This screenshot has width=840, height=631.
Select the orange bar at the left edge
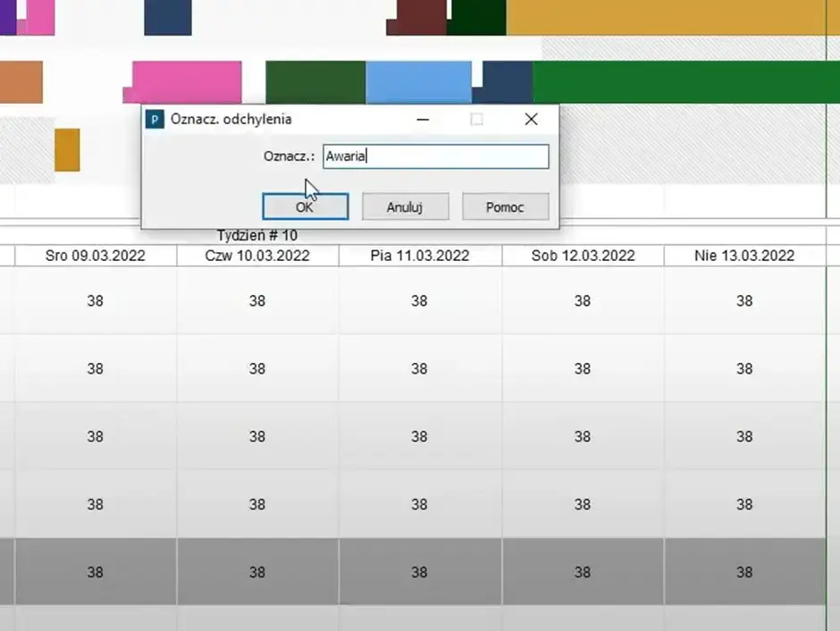21,82
